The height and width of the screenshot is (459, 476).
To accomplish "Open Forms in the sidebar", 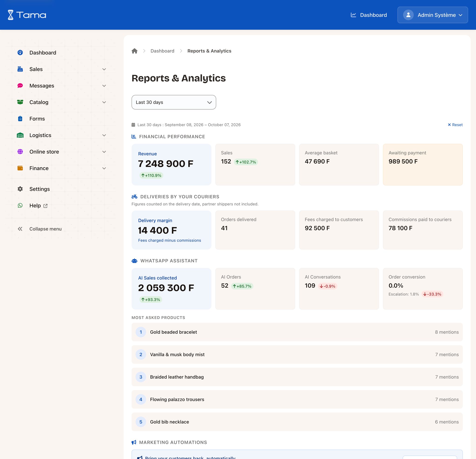I will point(37,118).
